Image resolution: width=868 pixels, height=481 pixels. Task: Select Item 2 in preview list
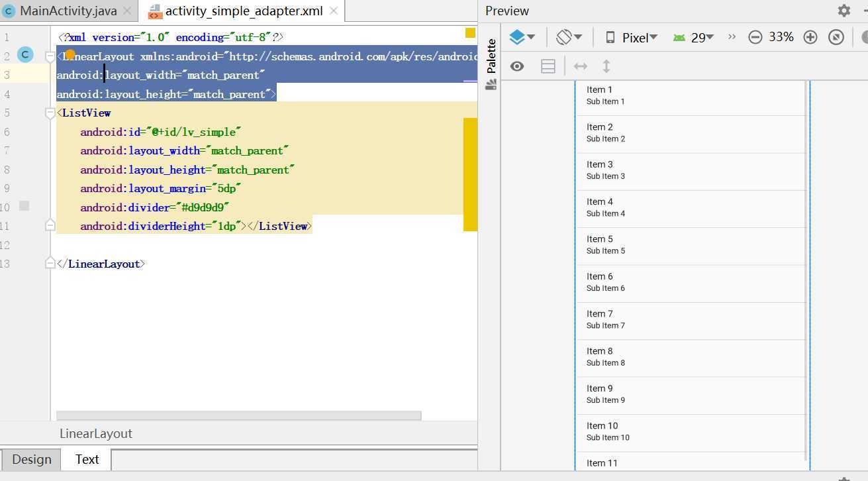point(690,134)
